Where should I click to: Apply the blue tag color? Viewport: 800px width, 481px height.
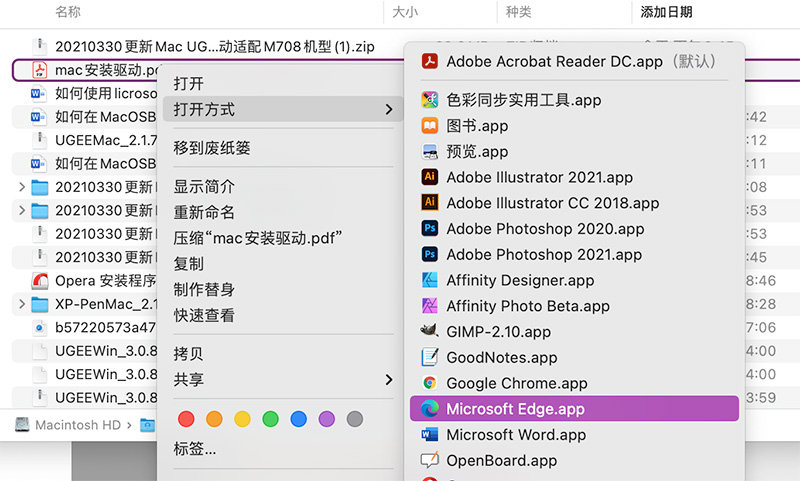click(298, 419)
